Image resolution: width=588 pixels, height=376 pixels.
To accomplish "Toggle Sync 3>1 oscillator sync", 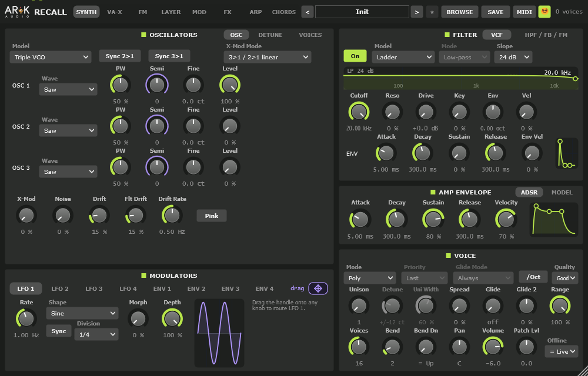I will [169, 56].
